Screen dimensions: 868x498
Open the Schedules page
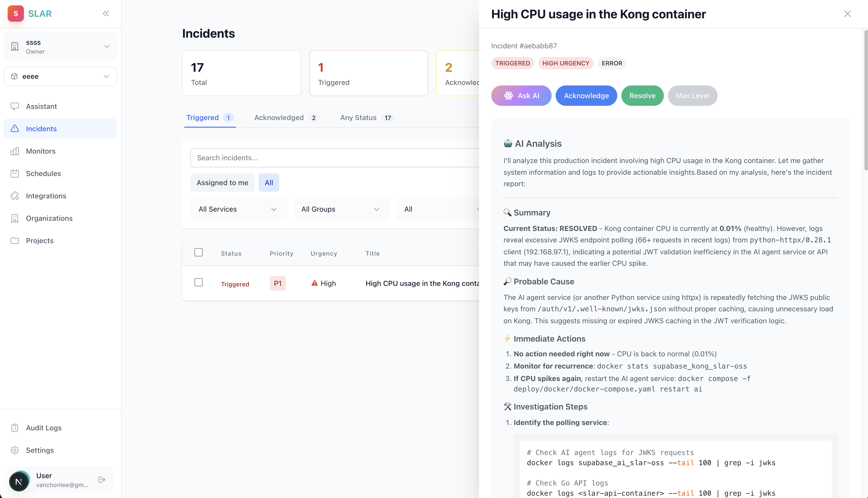click(x=44, y=173)
